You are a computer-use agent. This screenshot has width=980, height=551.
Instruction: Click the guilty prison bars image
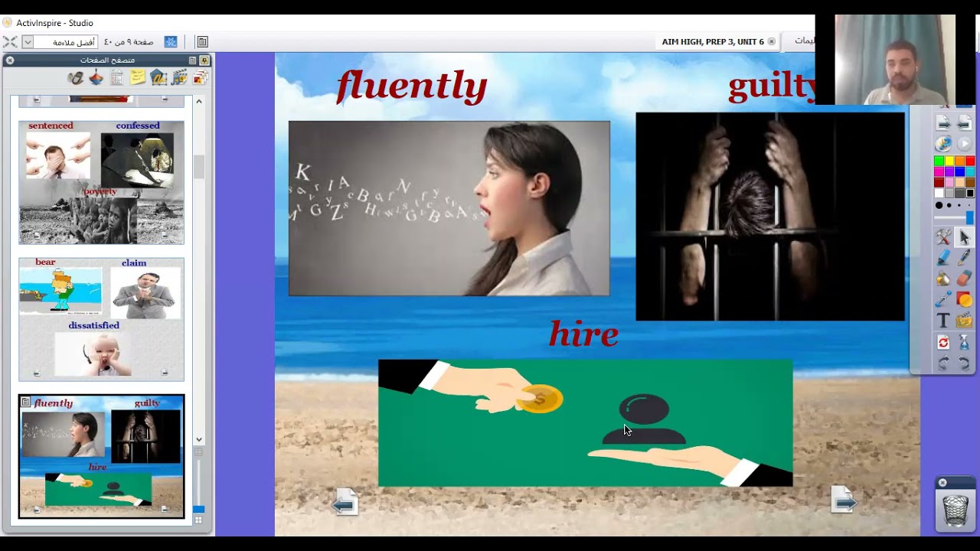pyautogui.click(x=770, y=217)
